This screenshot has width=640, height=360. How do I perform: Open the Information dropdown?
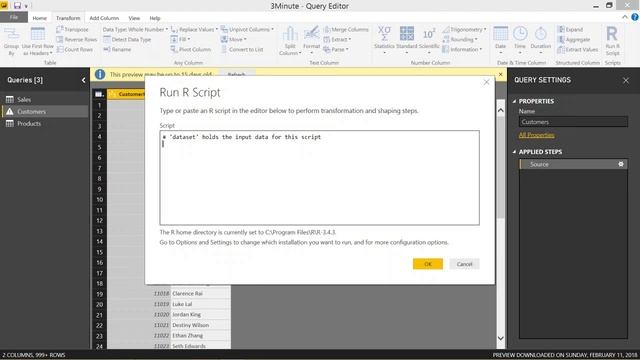[x=462, y=49]
